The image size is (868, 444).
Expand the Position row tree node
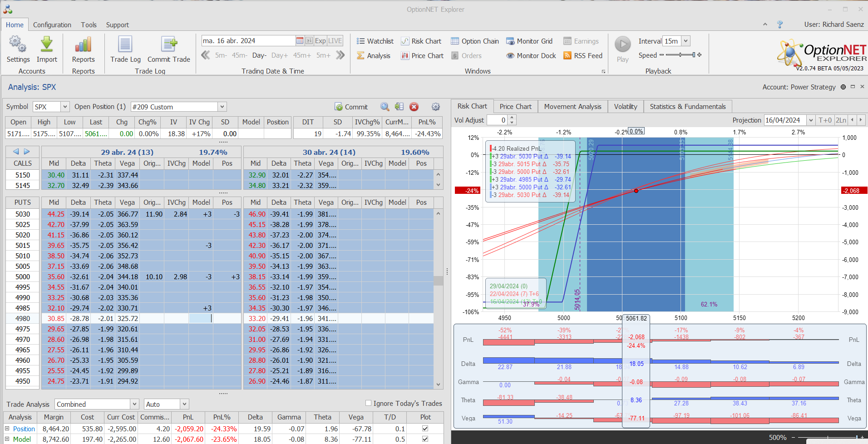coord(7,429)
